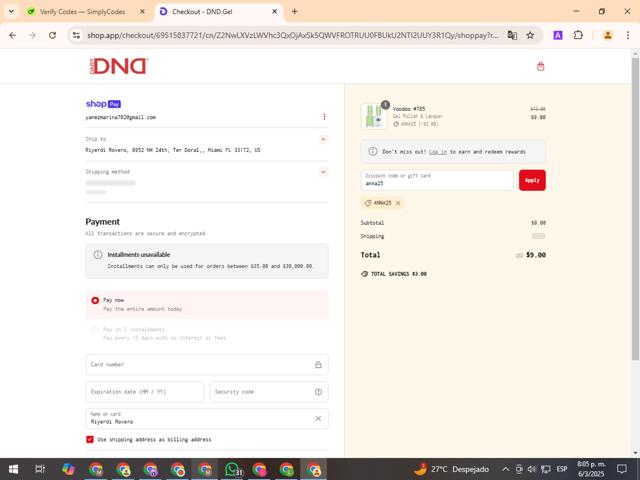
Task: Open the weather widget 27°C Despejado
Action: 451,469
